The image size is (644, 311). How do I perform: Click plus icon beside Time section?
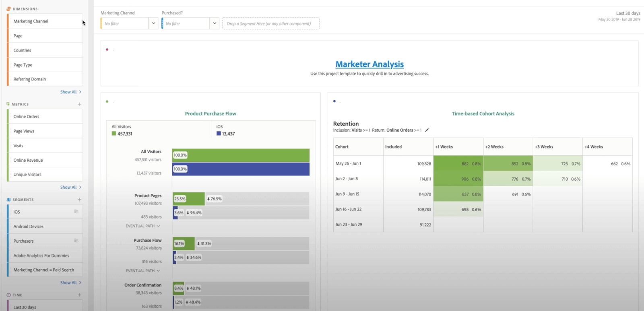[79, 295]
